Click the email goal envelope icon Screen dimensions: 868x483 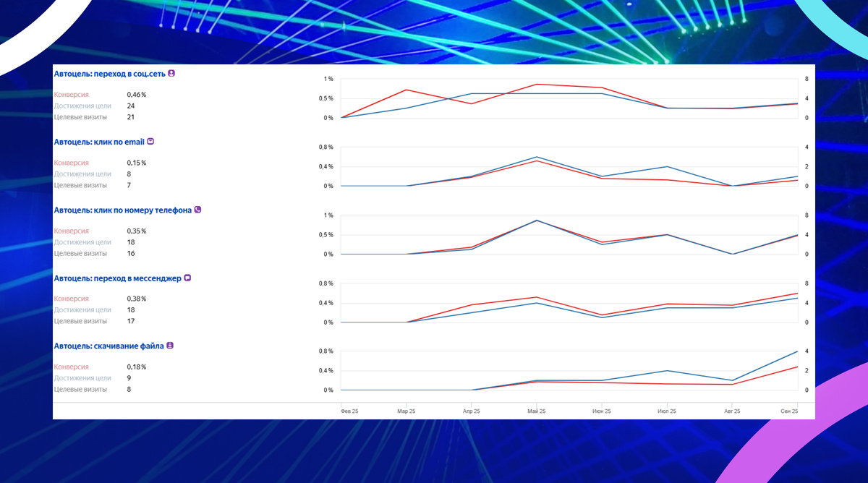click(150, 142)
